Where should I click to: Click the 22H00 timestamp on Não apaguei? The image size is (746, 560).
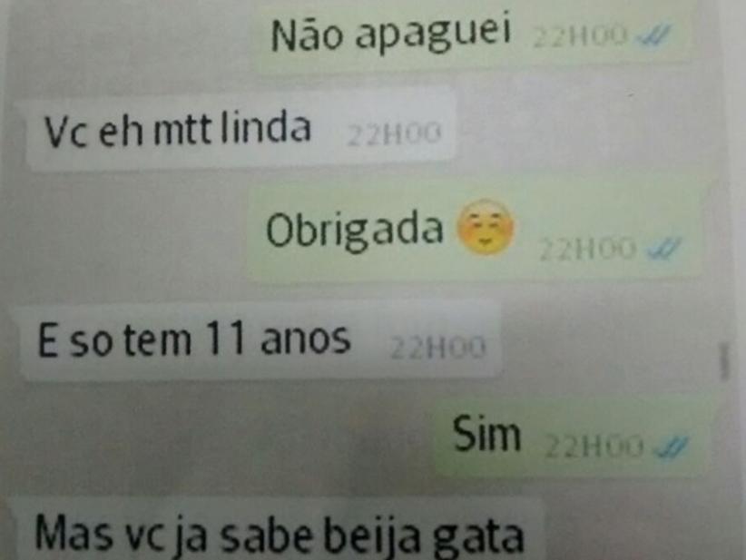[x=580, y=36]
